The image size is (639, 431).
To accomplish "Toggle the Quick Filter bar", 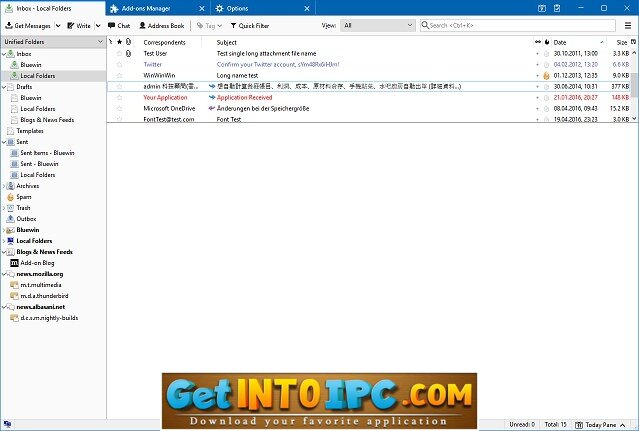I will tap(250, 26).
